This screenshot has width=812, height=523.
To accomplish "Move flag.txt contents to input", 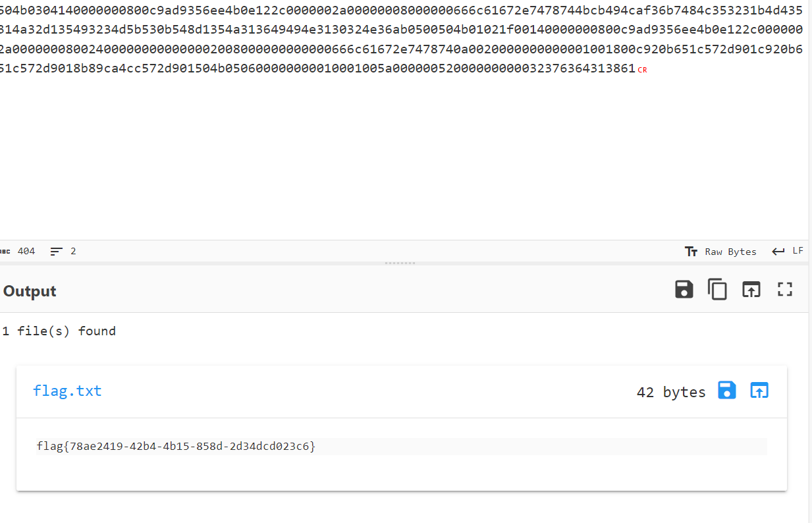I will (x=759, y=390).
